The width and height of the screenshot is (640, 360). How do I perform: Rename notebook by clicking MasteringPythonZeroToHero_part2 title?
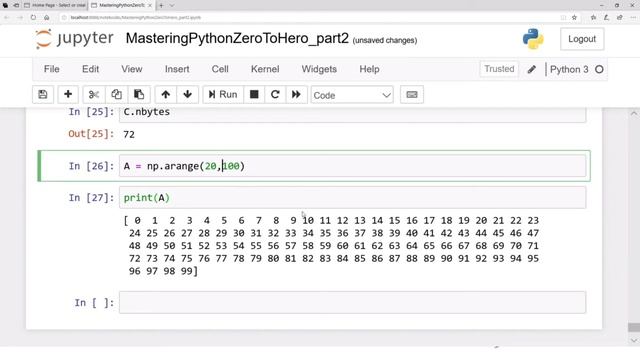[x=237, y=38]
